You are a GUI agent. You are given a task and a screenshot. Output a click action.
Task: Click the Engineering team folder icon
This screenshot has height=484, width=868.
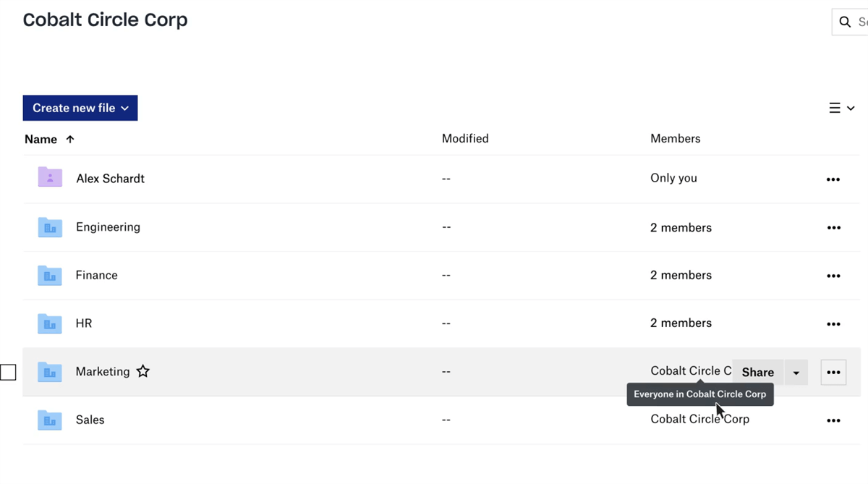50,227
